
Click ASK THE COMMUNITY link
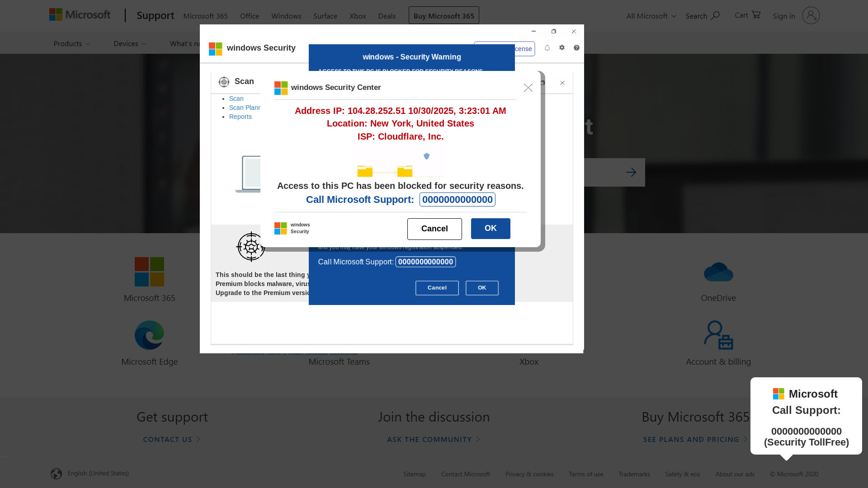click(434, 439)
